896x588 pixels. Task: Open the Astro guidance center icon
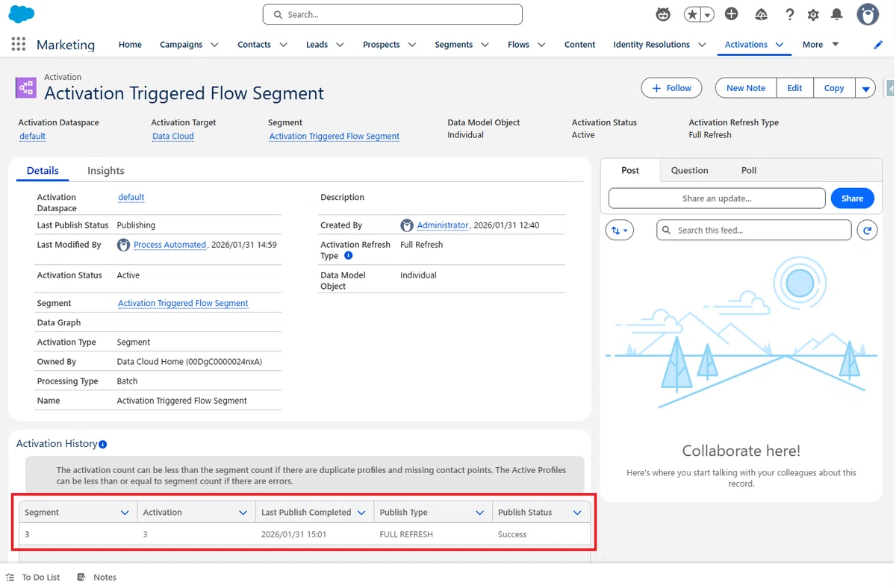[662, 14]
